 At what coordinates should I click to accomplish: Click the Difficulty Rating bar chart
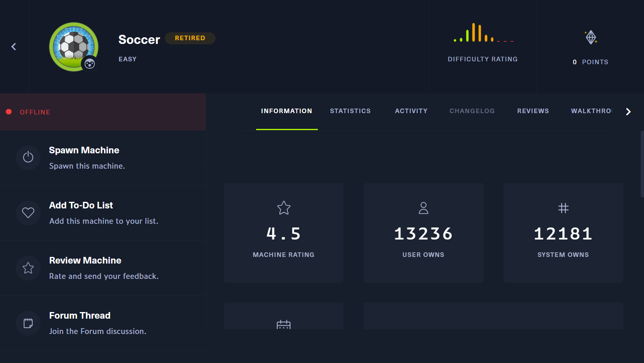click(482, 35)
